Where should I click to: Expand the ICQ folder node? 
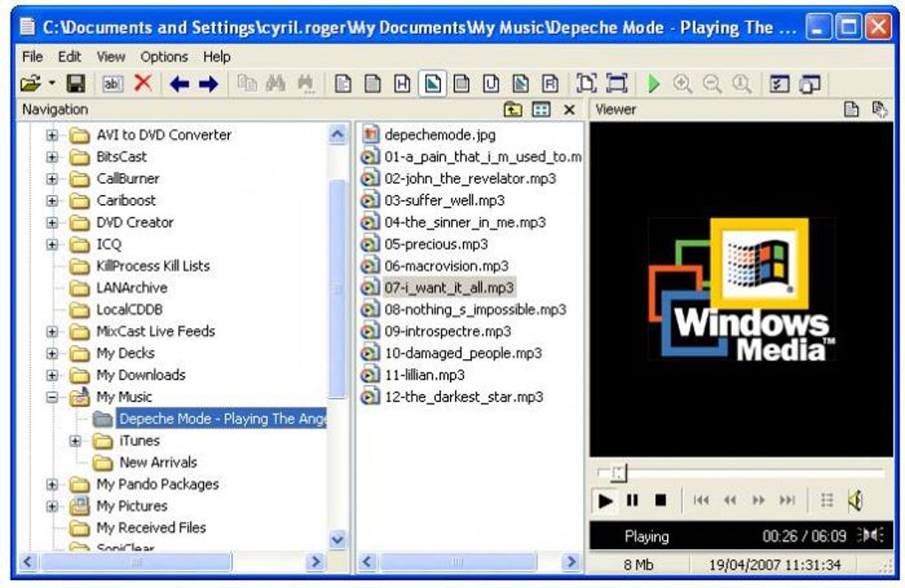tap(52, 245)
